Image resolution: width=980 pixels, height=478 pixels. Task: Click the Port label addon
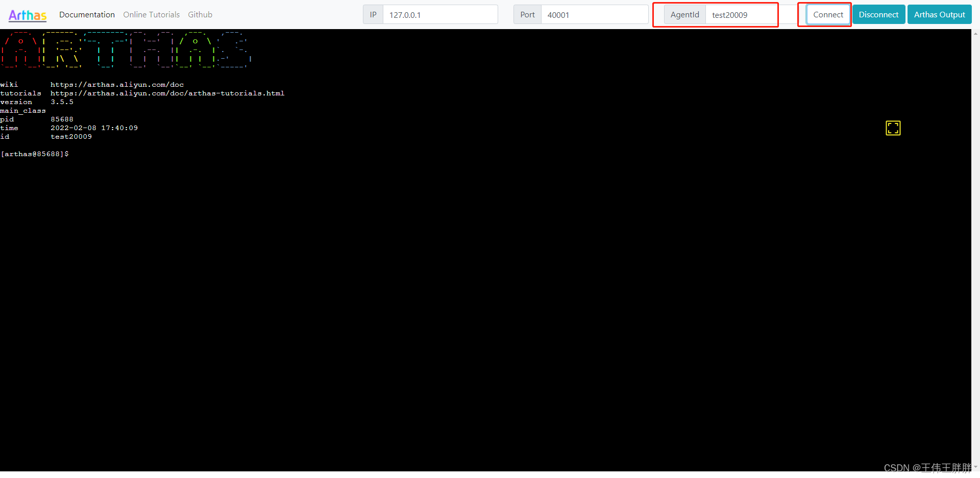click(527, 15)
